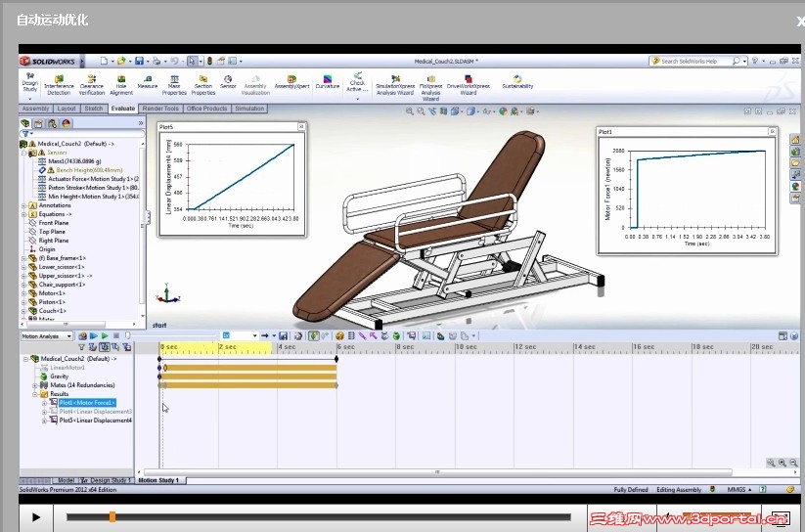
Task: Open the Search SolidWorks Help options arrow
Action: click(744, 61)
